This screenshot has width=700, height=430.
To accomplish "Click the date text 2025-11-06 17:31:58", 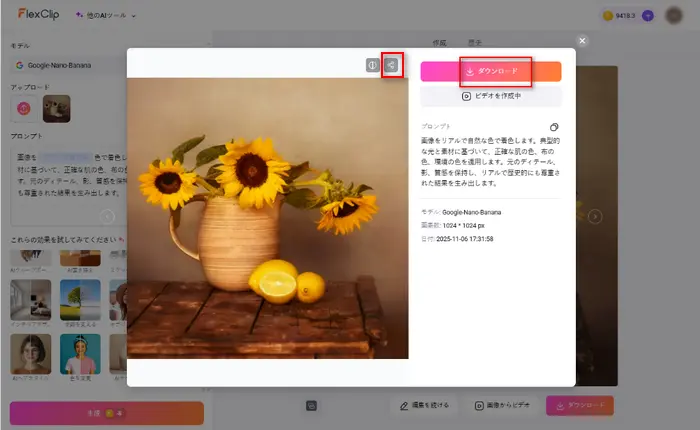I will (465, 239).
